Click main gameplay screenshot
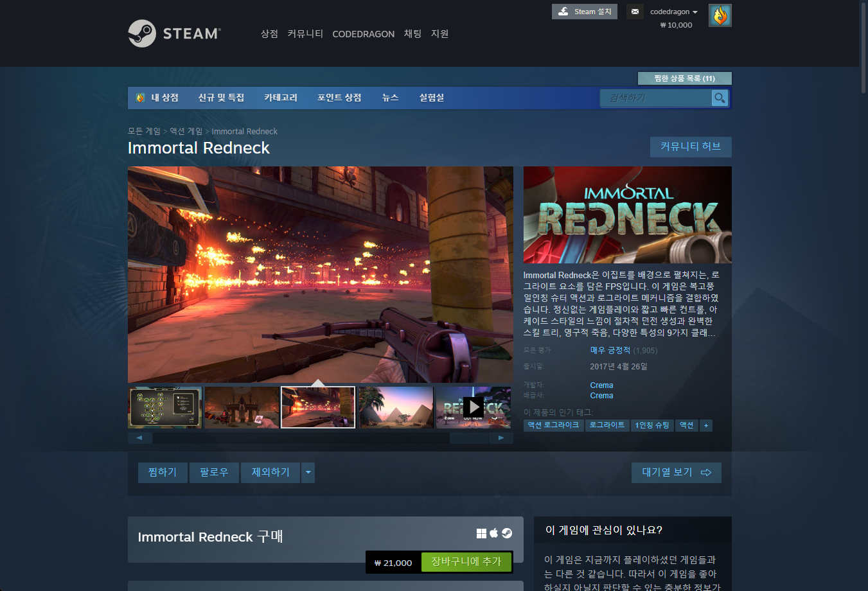The height and width of the screenshot is (591, 868). point(321,275)
